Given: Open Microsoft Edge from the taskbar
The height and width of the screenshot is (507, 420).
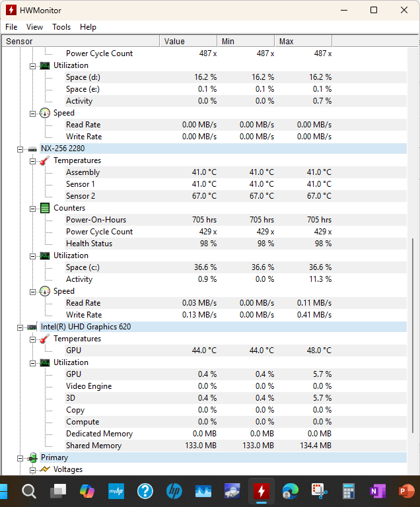Looking at the screenshot, I should [x=291, y=491].
